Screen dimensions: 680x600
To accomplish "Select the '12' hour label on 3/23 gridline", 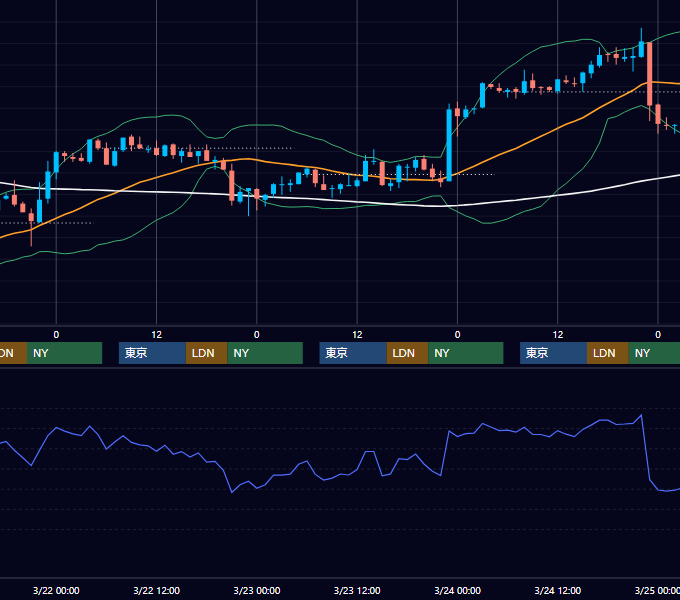I will (357, 335).
